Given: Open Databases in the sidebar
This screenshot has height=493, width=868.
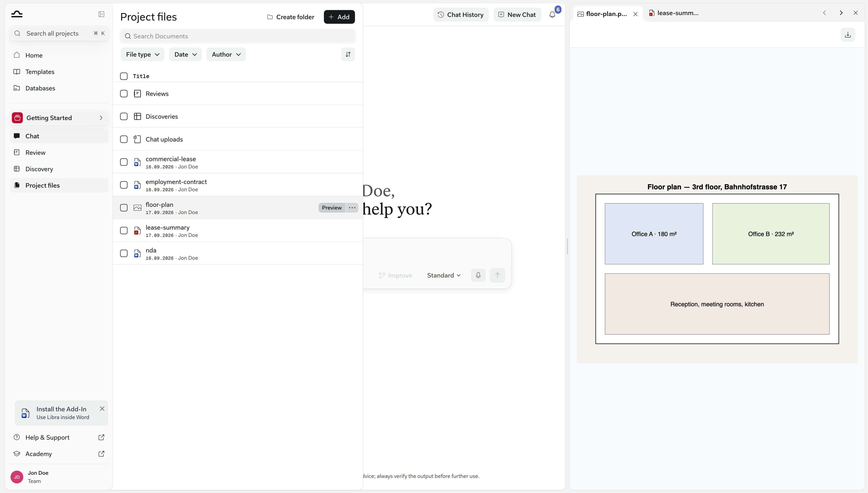Looking at the screenshot, I should [59, 88].
